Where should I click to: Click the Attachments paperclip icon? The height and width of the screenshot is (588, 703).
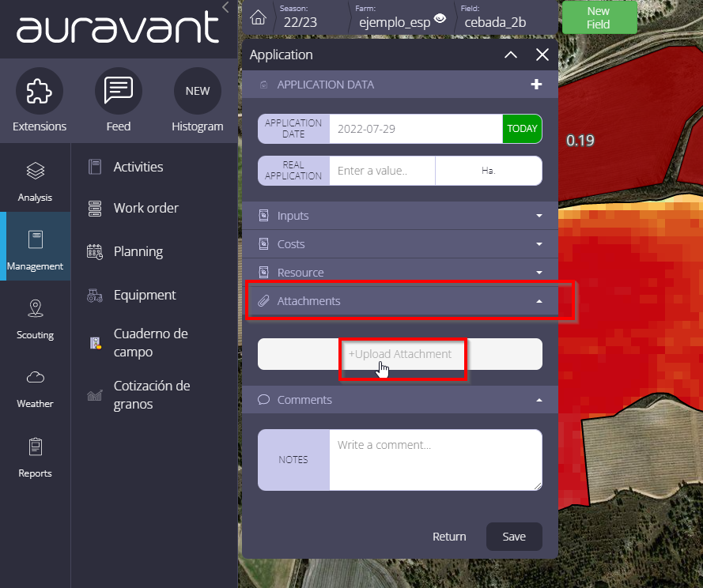click(263, 301)
